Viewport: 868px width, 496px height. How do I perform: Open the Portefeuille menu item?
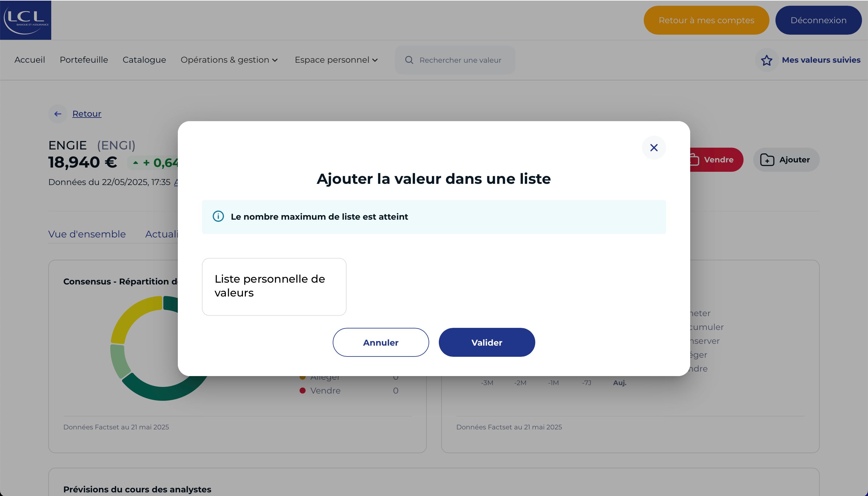[84, 60]
